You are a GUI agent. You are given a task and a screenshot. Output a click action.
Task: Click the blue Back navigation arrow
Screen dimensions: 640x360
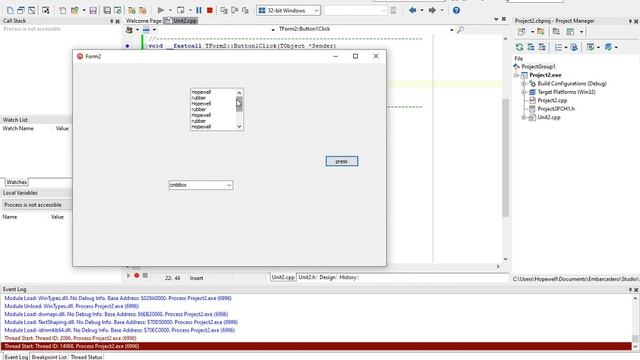[x=413, y=10]
